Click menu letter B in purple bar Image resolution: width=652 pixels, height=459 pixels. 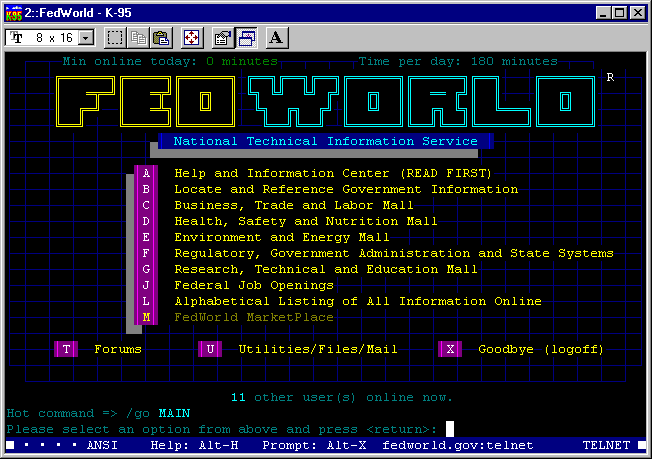146,189
